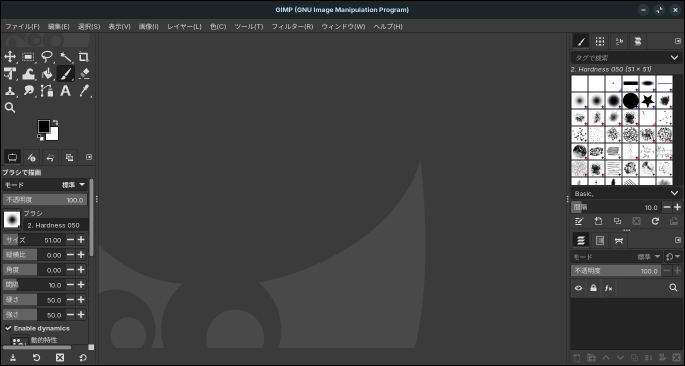
Task: Select the Paintbrush tool
Action: (x=66, y=74)
